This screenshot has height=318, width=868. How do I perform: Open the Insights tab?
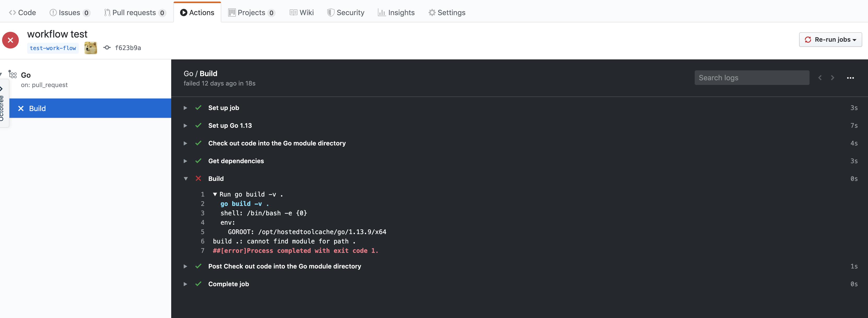pyautogui.click(x=396, y=13)
